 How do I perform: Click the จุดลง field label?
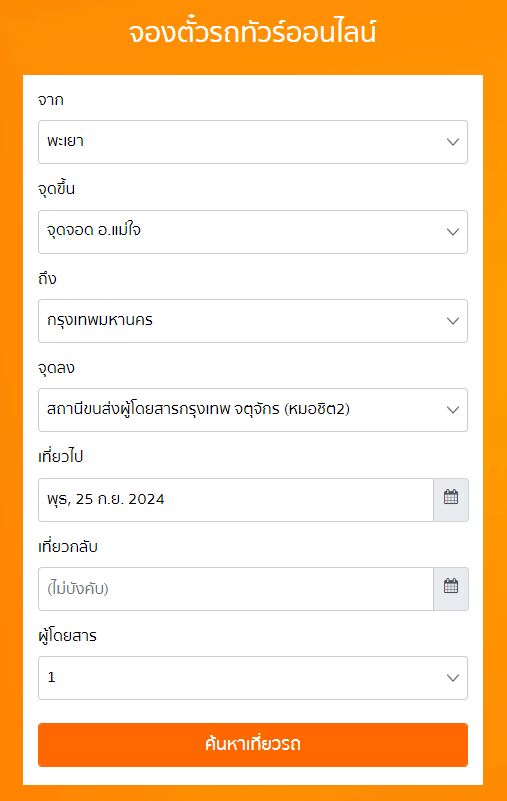tap(56, 368)
